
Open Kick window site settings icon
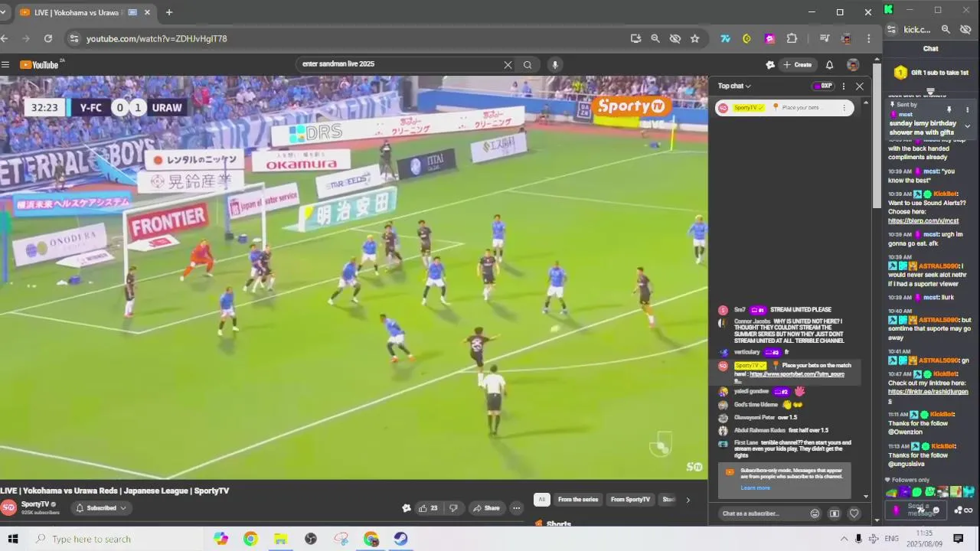(x=891, y=30)
